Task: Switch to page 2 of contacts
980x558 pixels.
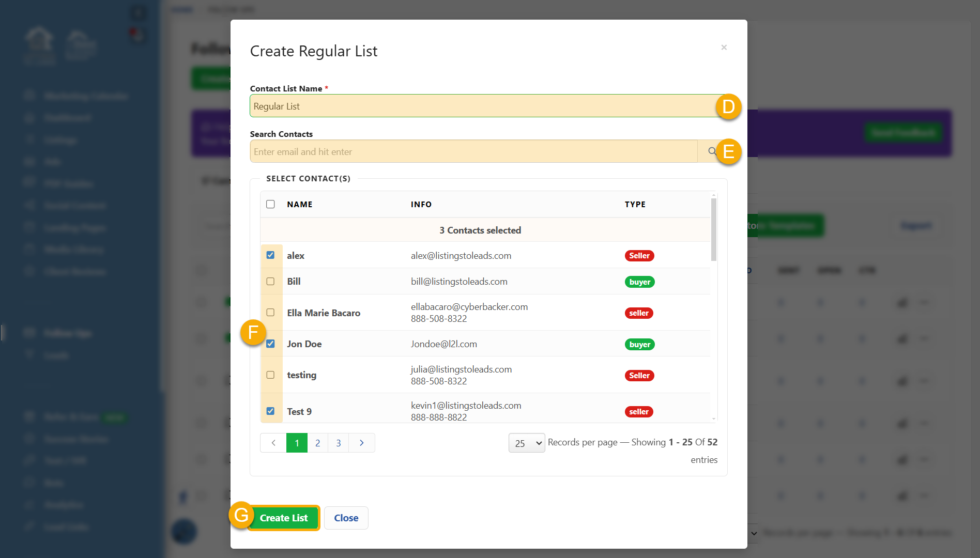Action: [318, 443]
